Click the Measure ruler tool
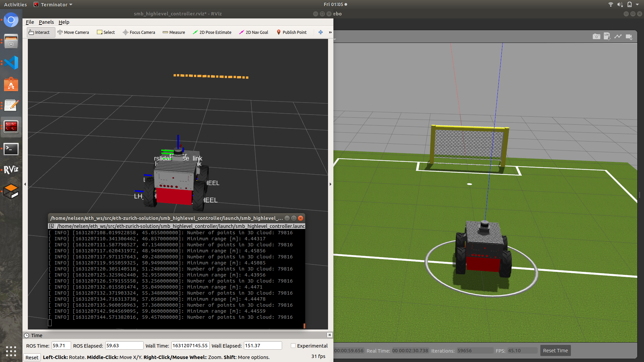 point(174,32)
